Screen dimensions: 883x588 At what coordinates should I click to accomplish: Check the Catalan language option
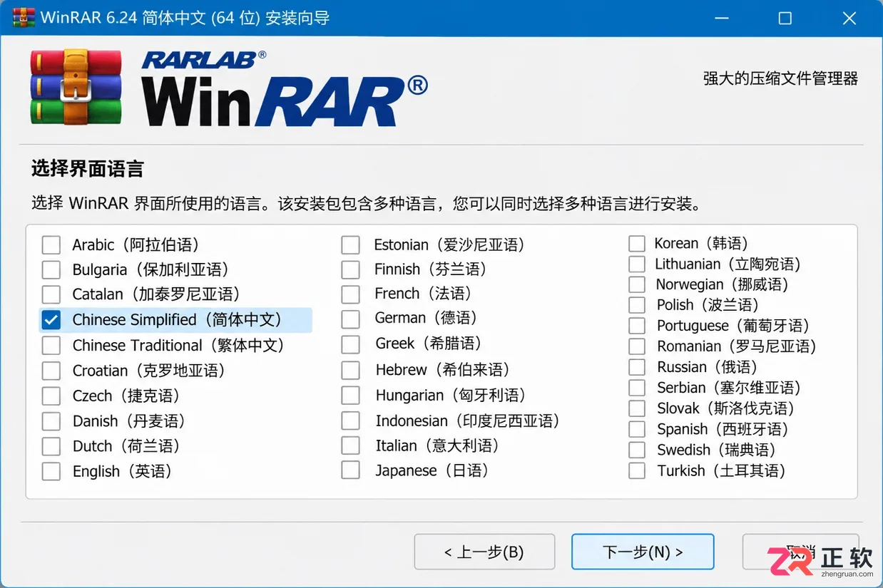(x=51, y=294)
